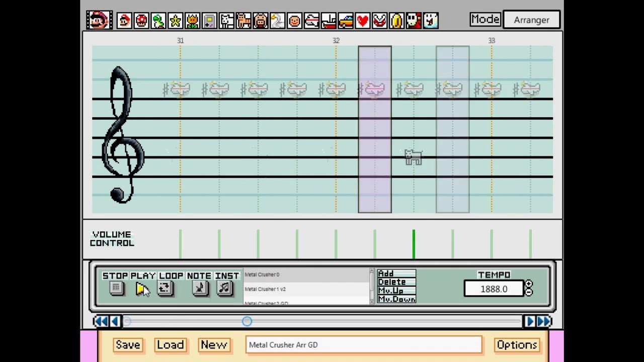Save the current arrangement

pos(128,345)
